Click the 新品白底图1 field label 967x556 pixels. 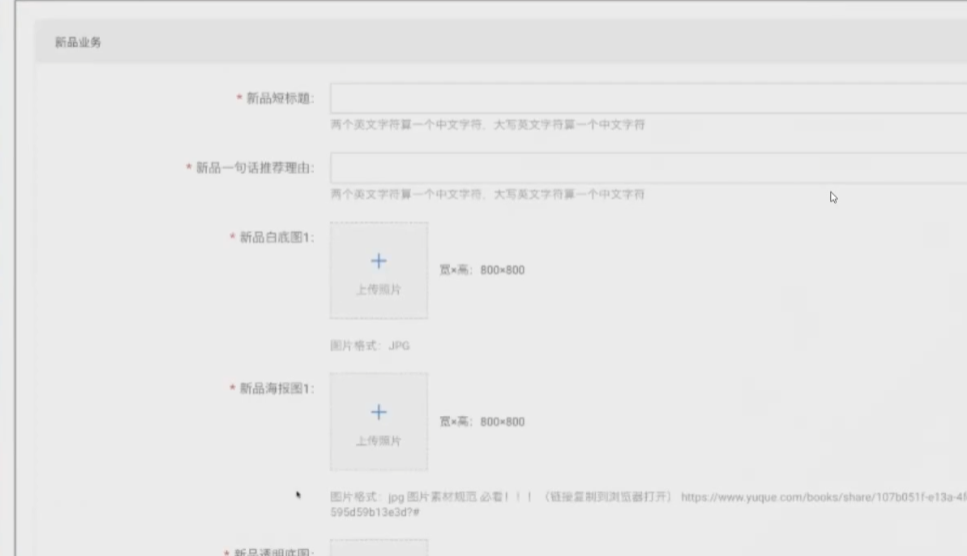click(276, 237)
